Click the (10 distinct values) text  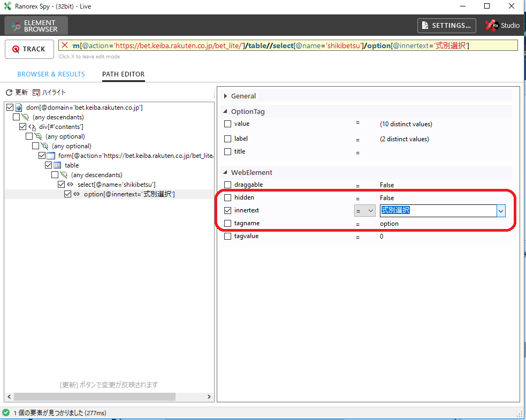[x=406, y=124]
